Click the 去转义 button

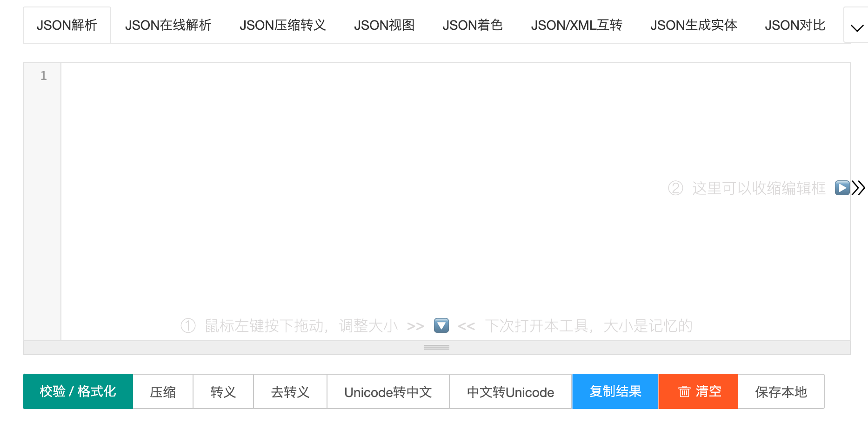[x=290, y=392]
